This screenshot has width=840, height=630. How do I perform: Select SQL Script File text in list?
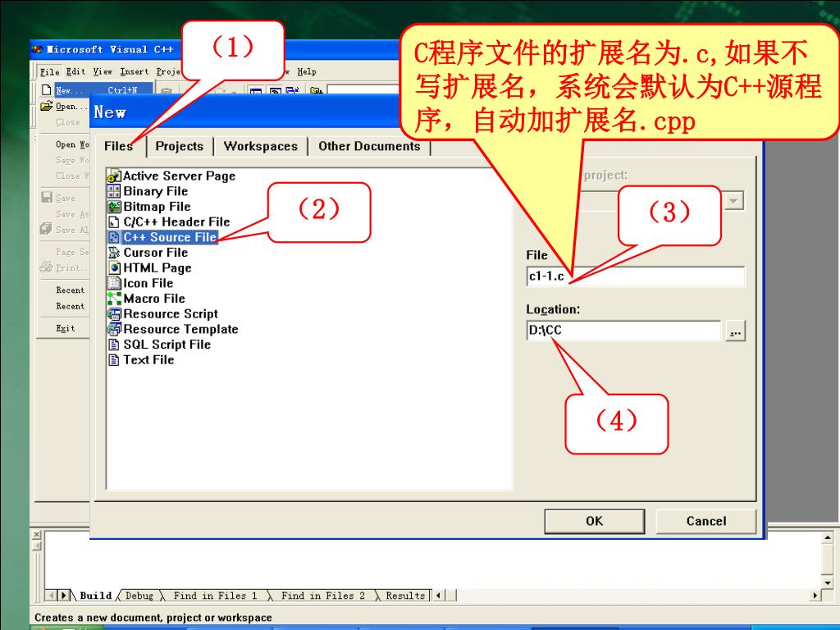click(167, 345)
